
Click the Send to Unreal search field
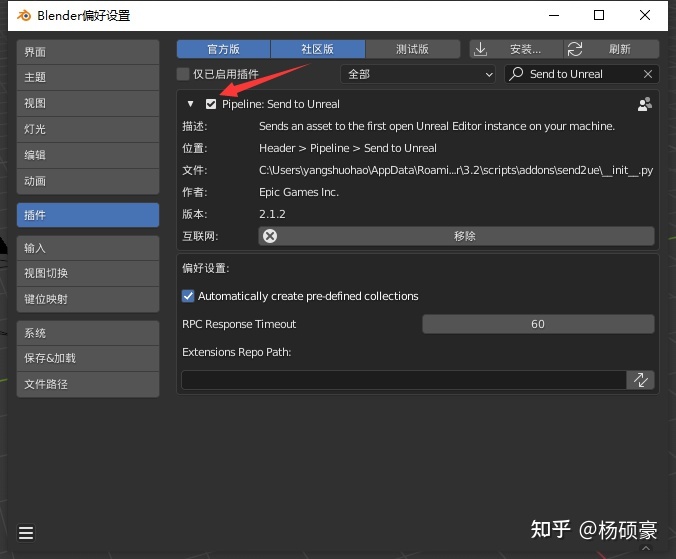point(582,74)
